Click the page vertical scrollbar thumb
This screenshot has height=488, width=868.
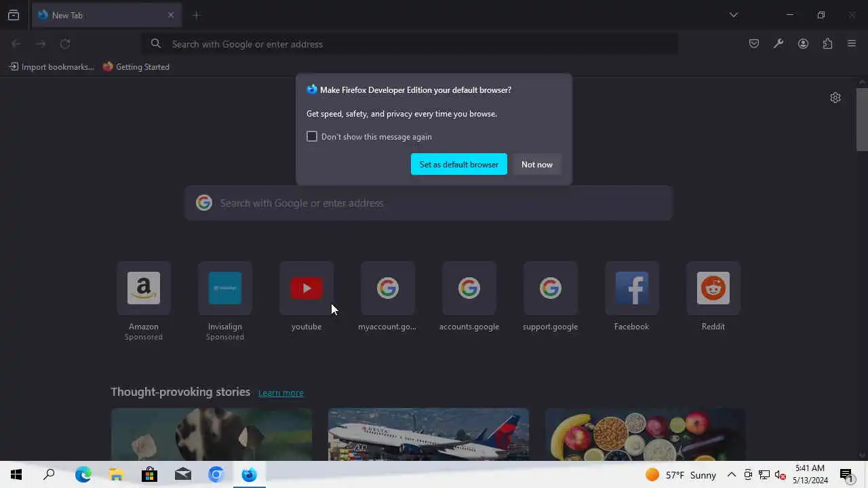(x=862, y=119)
